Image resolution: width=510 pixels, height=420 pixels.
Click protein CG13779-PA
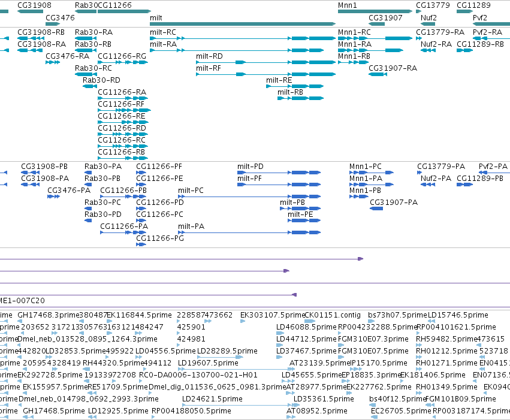420,173
